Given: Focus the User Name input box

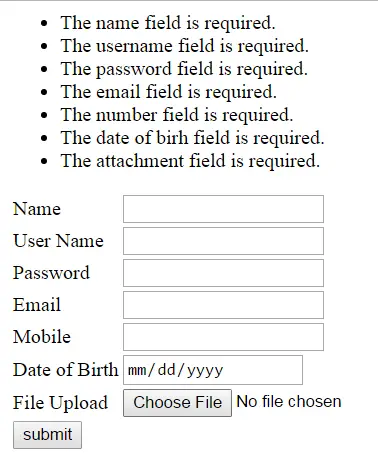Looking at the screenshot, I should pyautogui.click(x=223, y=241).
